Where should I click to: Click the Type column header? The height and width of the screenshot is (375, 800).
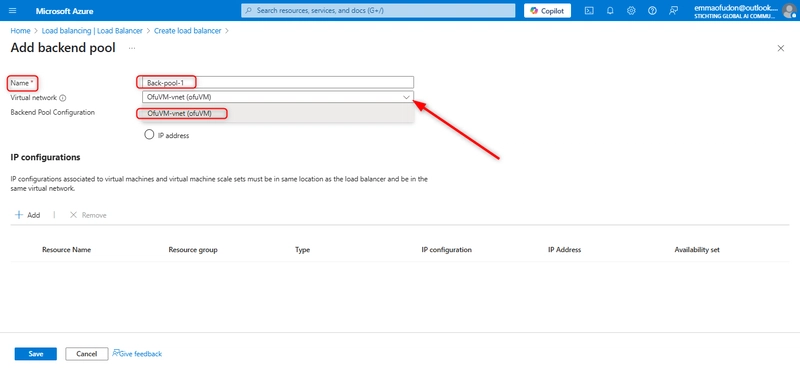tap(302, 250)
